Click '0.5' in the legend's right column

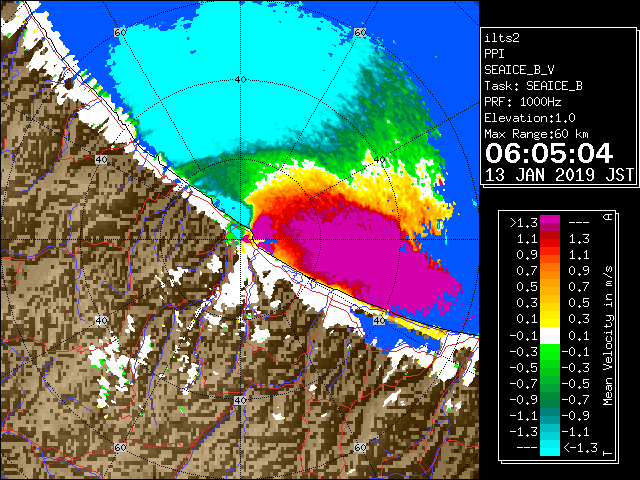pyautogui.click(x=580, y=303)
